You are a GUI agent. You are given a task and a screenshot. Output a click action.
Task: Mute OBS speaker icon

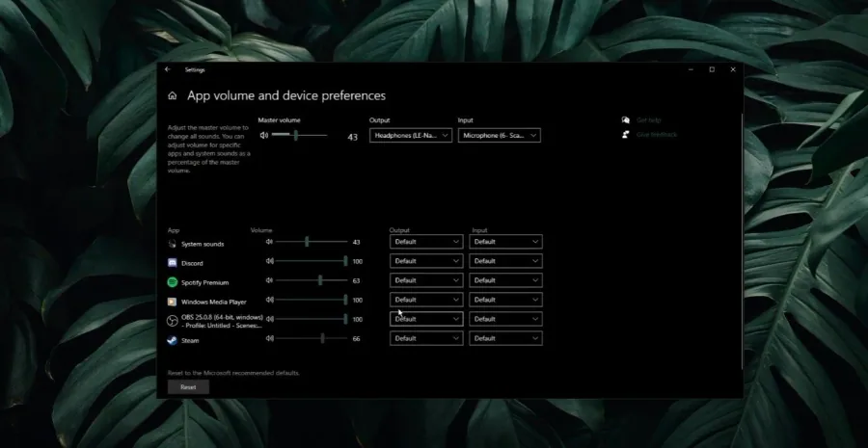click(270, 319)
